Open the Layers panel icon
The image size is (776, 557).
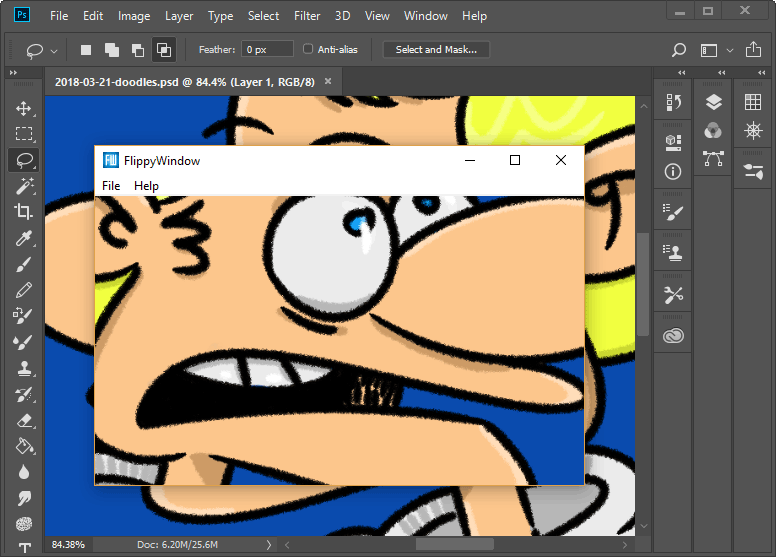pyautogui.click(x=713, y=102)
